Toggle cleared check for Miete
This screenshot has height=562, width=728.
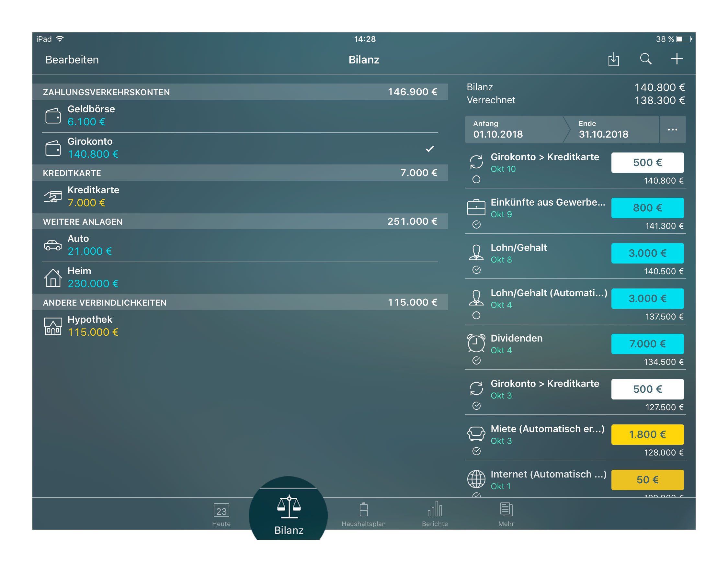pos(476,451)
